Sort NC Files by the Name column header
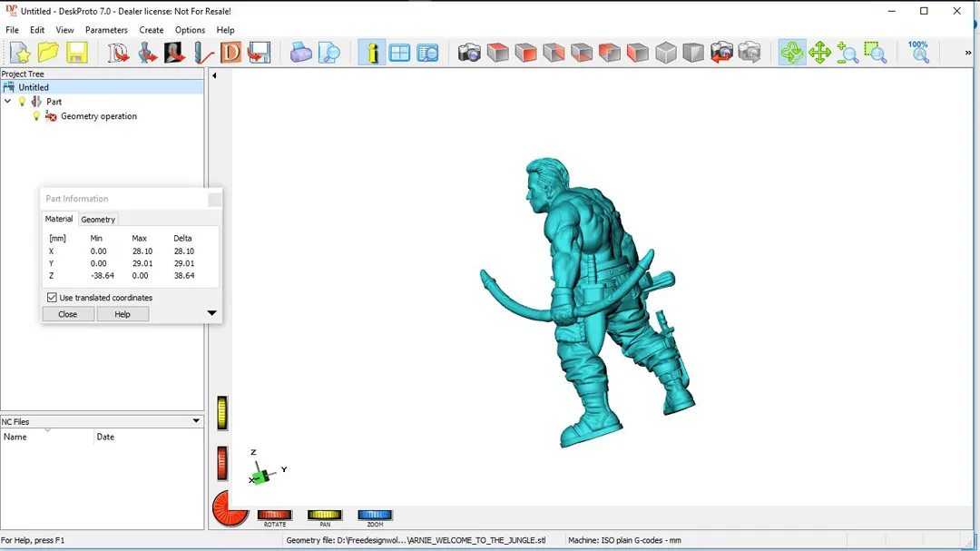The height and width of the screenshot is (551, 980). point(47,437)
